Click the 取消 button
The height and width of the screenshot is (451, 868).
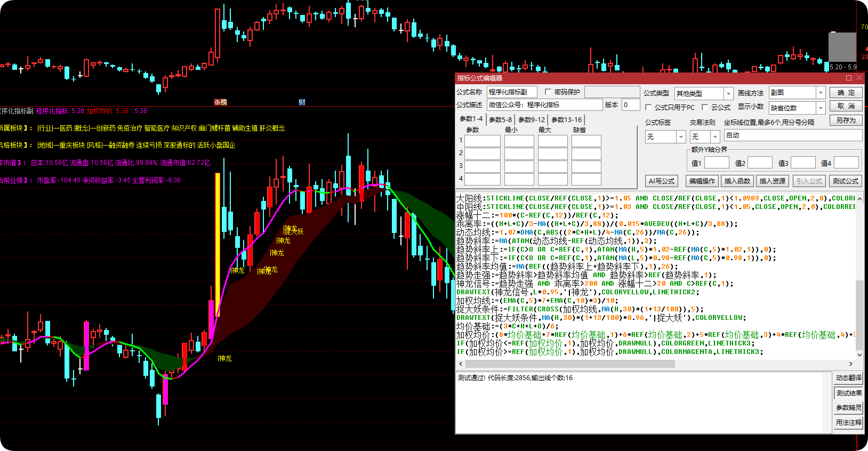click(846, 106)
